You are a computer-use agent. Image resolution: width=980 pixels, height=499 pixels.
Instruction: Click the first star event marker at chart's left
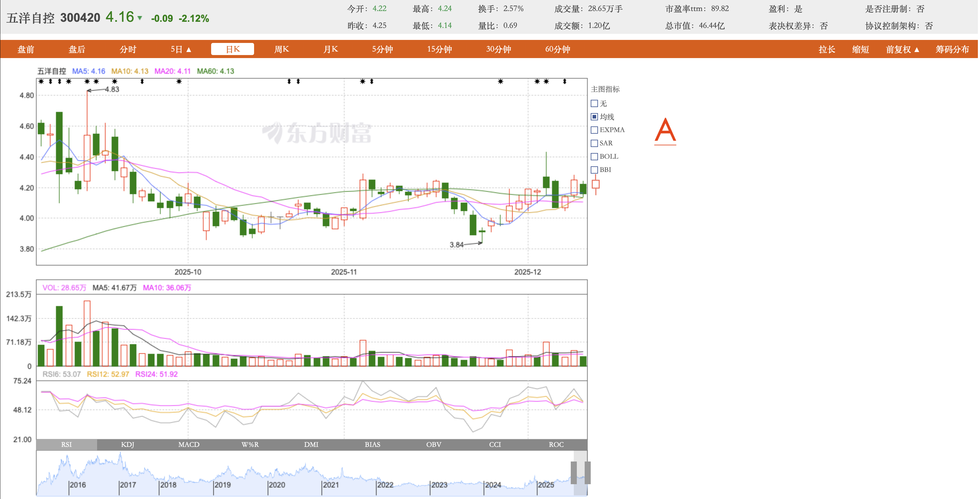click(41, 81)
